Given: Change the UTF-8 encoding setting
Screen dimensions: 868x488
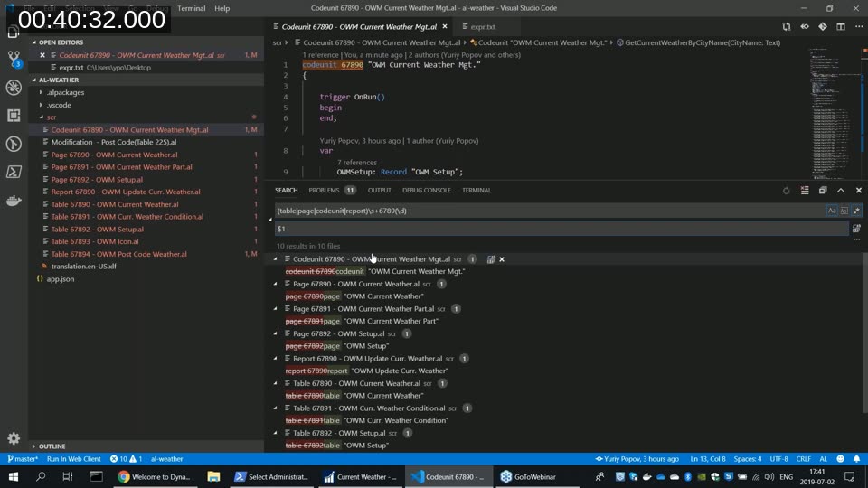Looking at the screenshot, I should point(778,459).
